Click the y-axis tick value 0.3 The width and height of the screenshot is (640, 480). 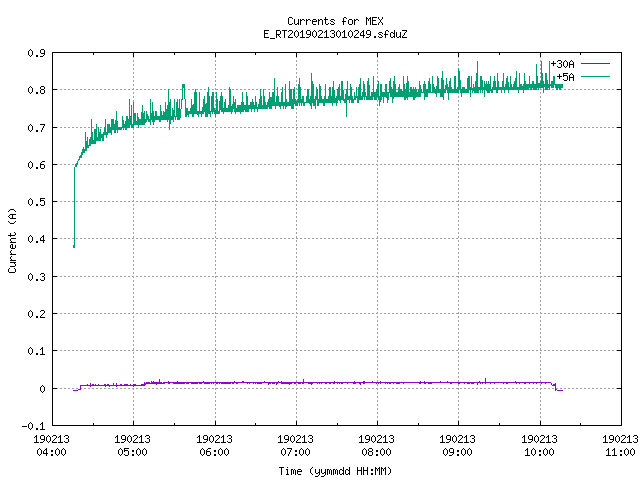36,277
